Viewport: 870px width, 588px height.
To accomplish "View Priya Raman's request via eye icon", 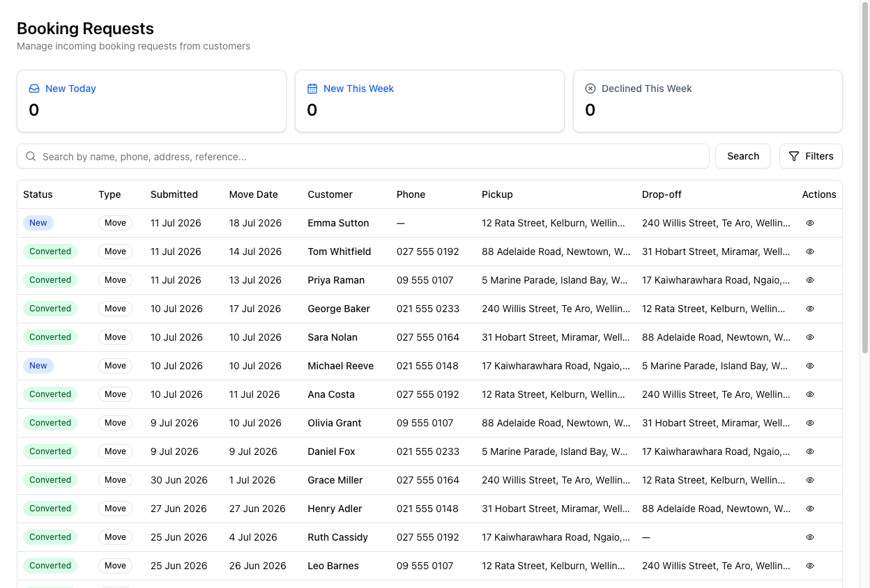I will [x=810, y=280].
